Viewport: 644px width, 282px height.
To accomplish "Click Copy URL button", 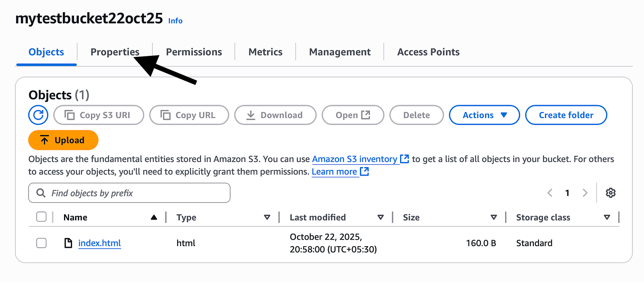I will tap(189, 115).
